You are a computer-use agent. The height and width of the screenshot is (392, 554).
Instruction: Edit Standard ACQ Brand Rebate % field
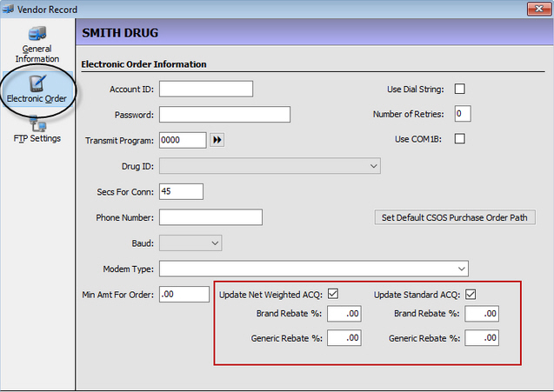[482, 314]
